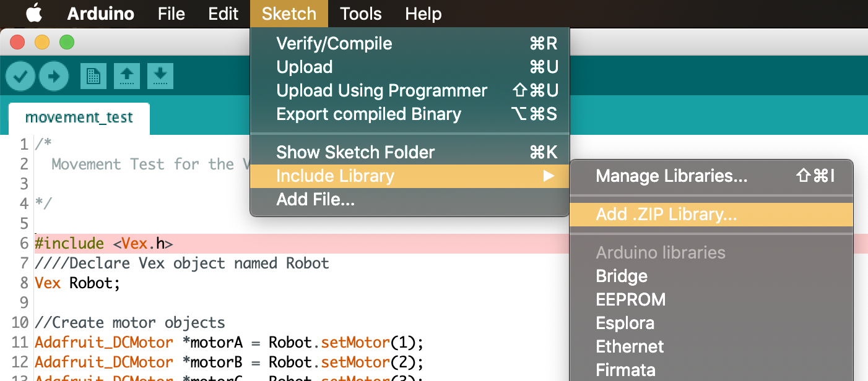Include the Firmata library

(x=711, y=370)
